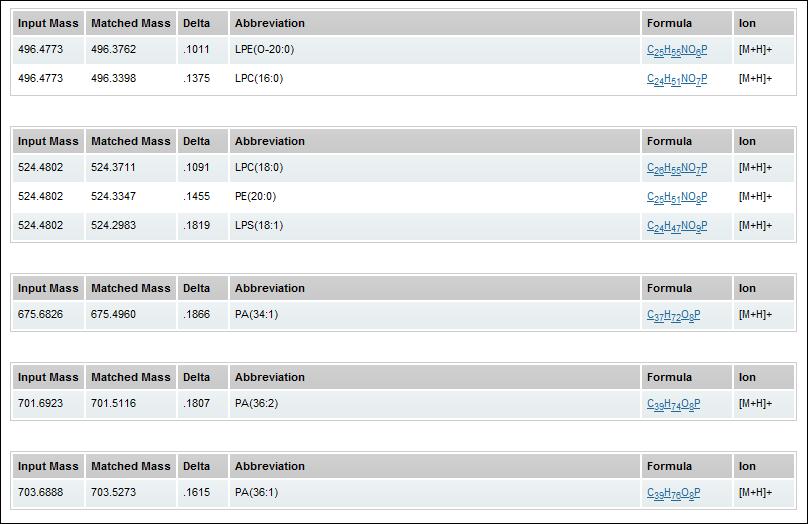Click matched mass 701.5116 value
This screenshot has height=524, width=808.
tap(113, 404)
